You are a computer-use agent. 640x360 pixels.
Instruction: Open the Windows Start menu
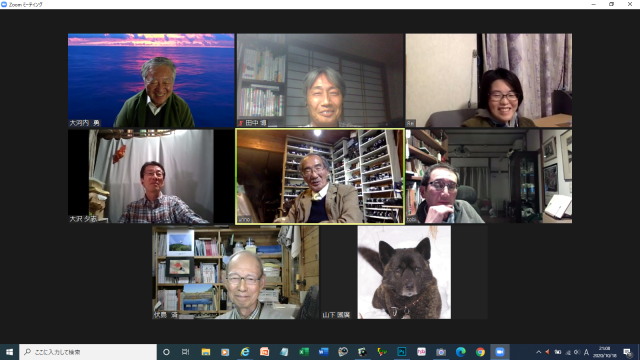9,352
